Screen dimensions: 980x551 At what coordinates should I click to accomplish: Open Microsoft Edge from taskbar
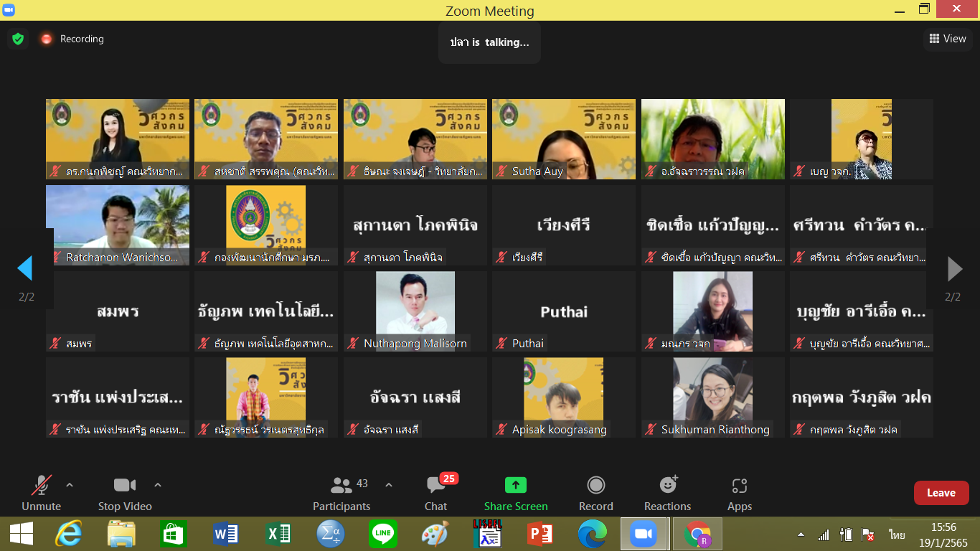(592, 534)
